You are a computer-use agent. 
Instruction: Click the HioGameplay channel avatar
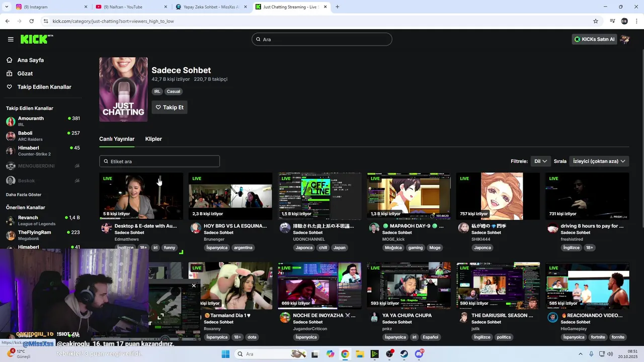pos(552,317)
